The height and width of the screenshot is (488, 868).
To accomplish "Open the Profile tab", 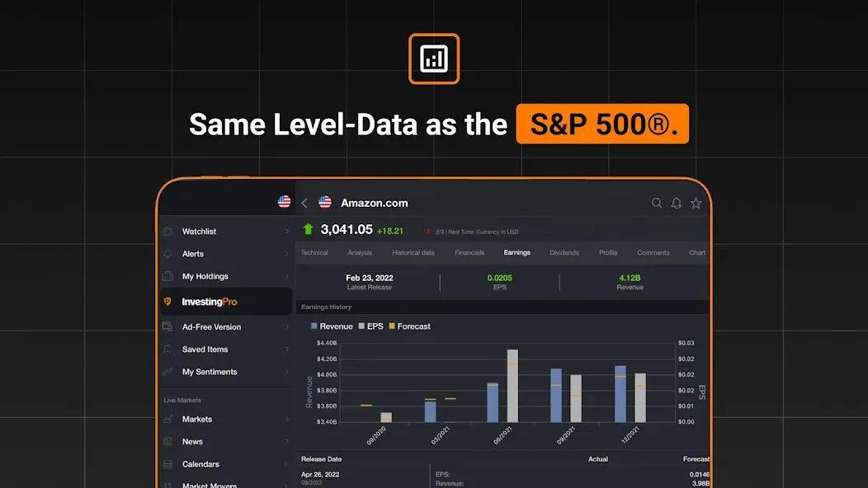I will coord(608,252).
